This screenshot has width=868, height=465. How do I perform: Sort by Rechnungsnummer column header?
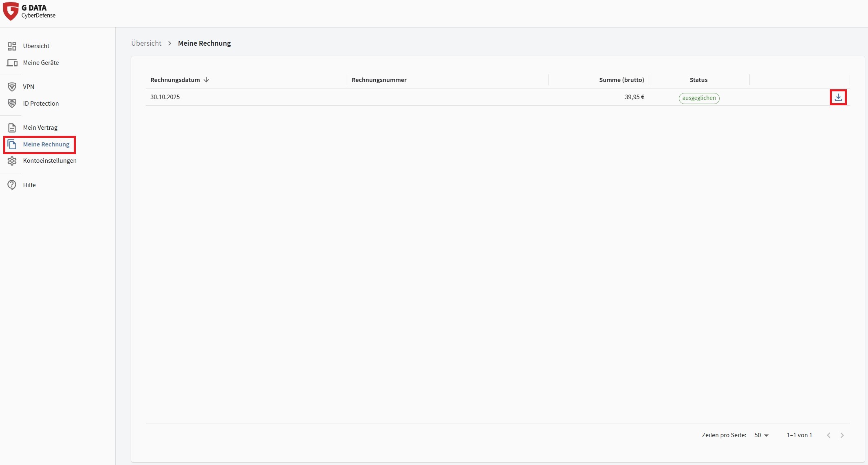[379, 80]
